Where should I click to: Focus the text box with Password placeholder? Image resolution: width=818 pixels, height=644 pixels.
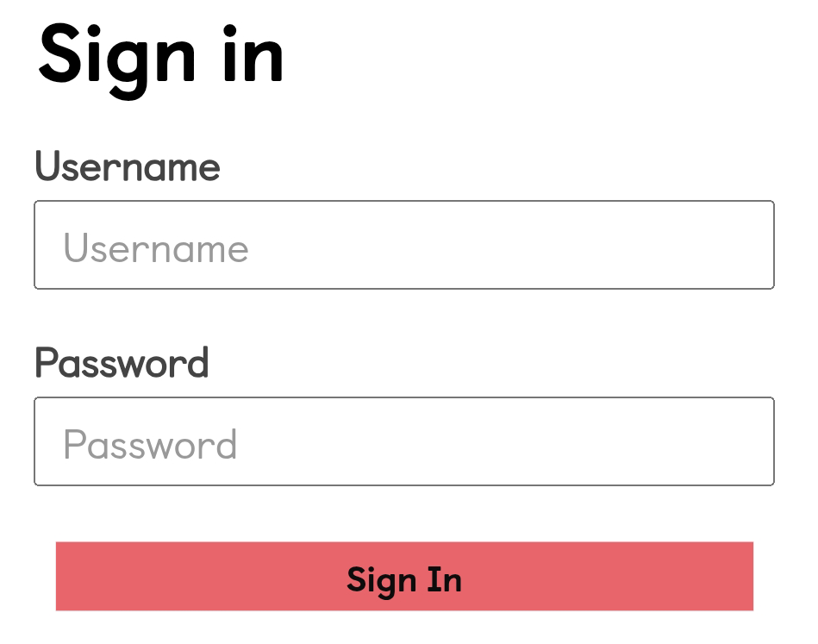[403, 441]
